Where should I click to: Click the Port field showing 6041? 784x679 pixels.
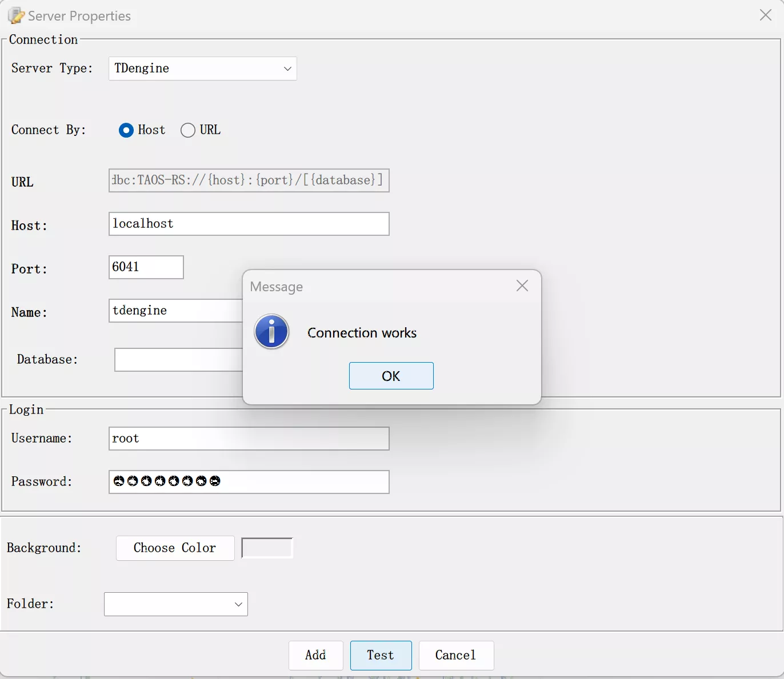[x=146, y=267]
